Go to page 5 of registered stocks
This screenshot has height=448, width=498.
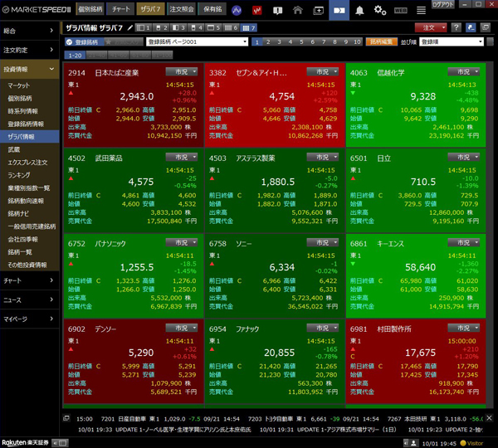301,42
